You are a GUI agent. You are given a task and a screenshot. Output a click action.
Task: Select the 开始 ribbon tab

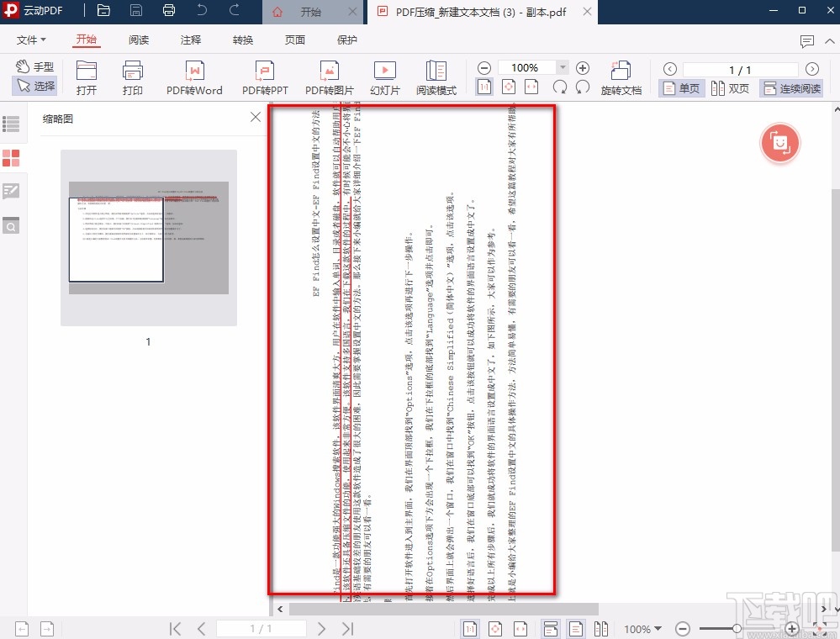coord(87,40)
